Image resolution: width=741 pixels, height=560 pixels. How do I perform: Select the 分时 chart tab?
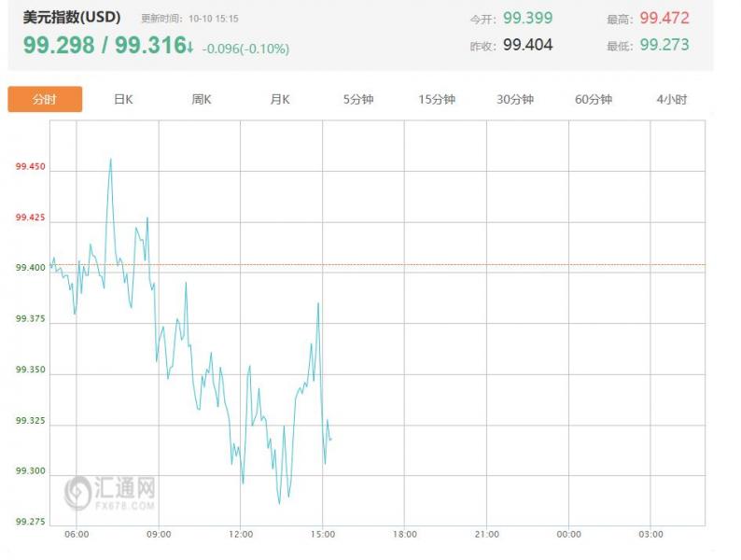click(x=45, y=100)
